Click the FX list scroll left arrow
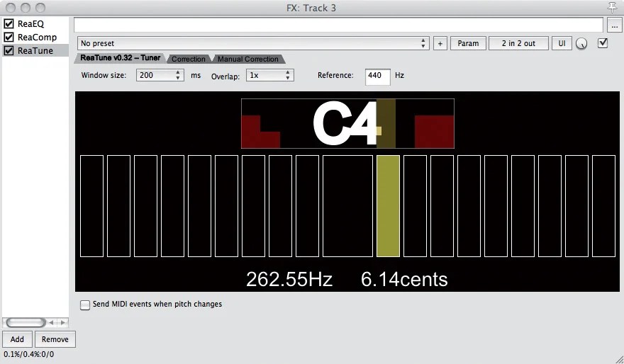 pos(51,322)
